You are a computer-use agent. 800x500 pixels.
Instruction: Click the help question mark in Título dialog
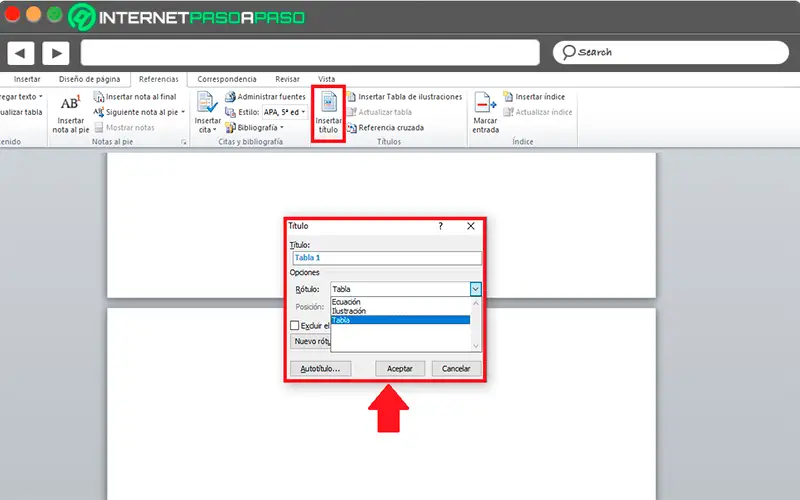click(441, 226)
